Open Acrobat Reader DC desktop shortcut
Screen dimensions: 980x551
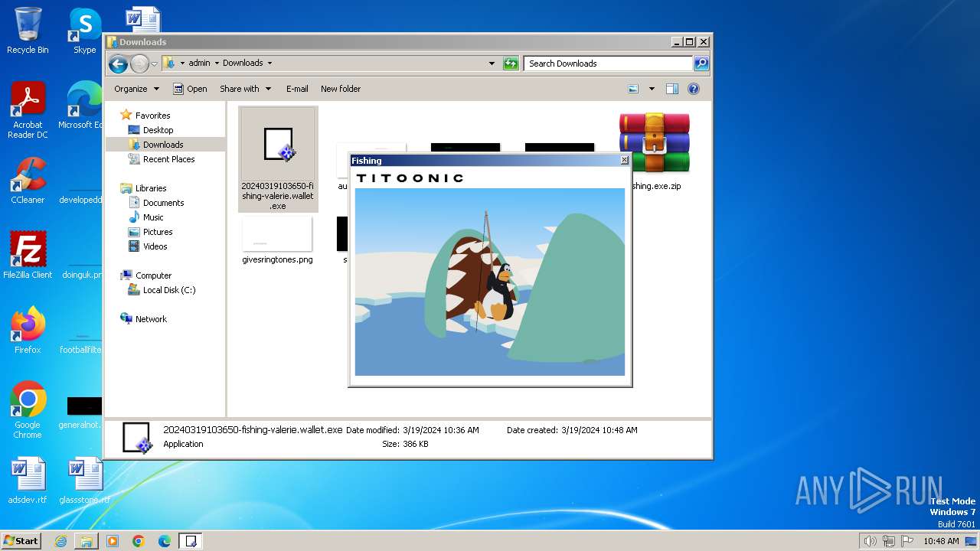click(28, 110)
